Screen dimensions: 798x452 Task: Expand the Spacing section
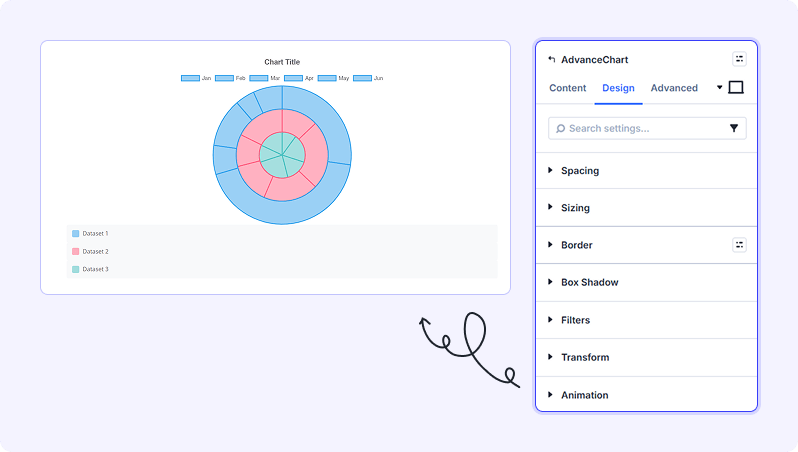(x=579, y=171)
